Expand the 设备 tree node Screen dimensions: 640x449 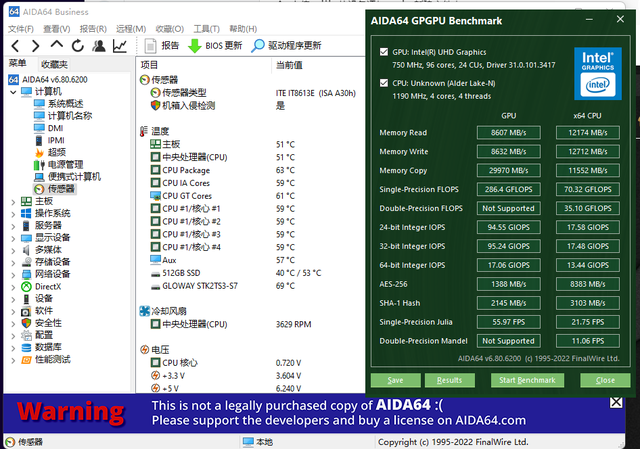tap(13, 299)
